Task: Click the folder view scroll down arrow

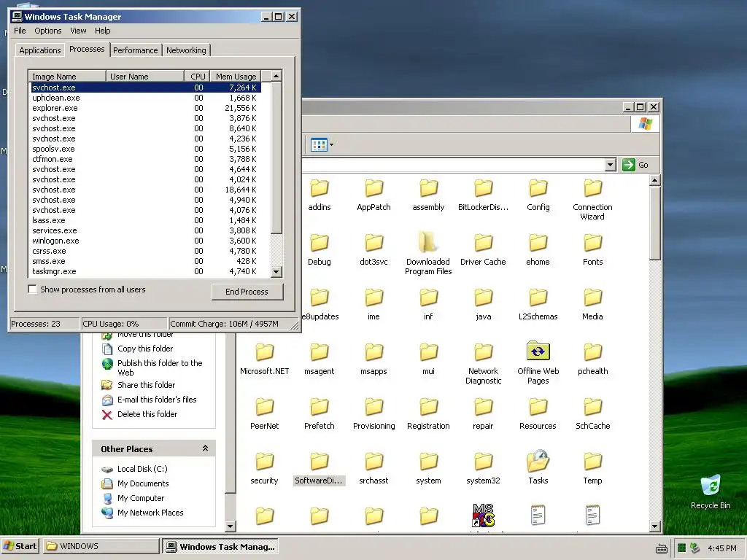Action: (654, 526)
